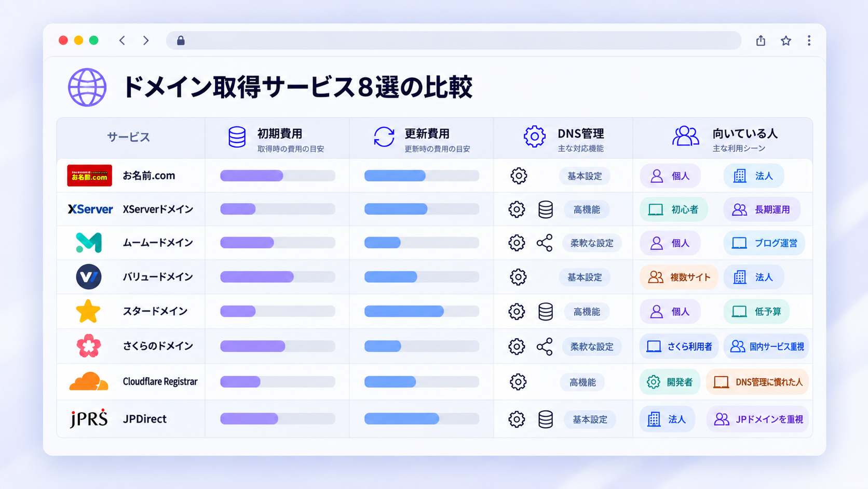The height and width of the screenshot is (489, 868).
Task: Click the JPドメインを重視 tag
Action: click(758, 419)
